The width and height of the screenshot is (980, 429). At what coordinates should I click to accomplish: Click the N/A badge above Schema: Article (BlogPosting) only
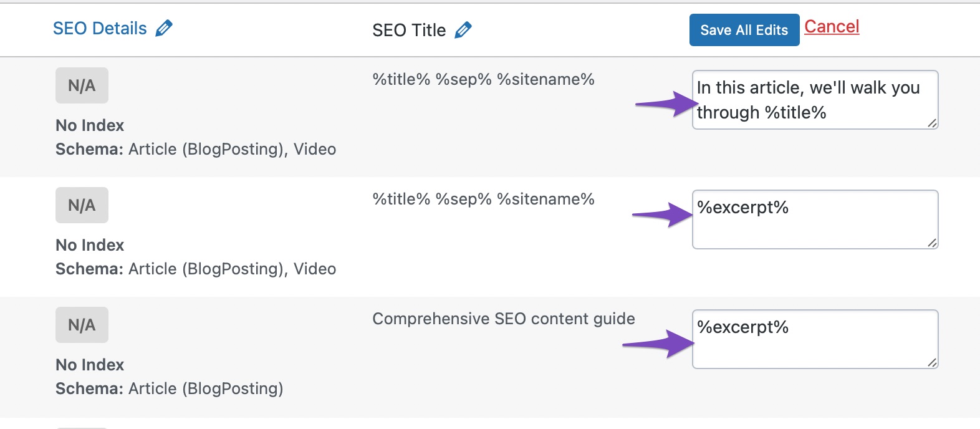tap(82, 325)
